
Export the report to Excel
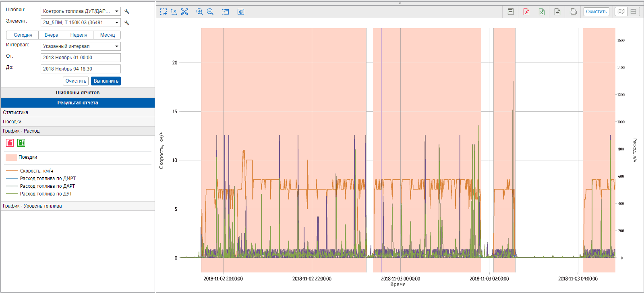542,12
